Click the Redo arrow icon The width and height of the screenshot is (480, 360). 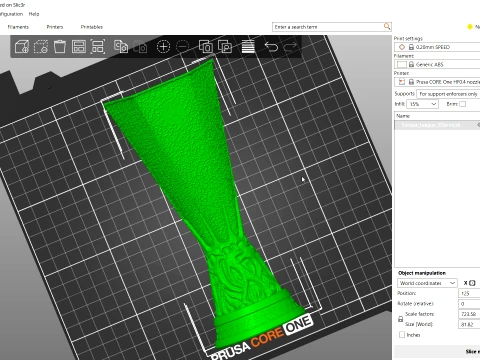[x=290, y=47]
